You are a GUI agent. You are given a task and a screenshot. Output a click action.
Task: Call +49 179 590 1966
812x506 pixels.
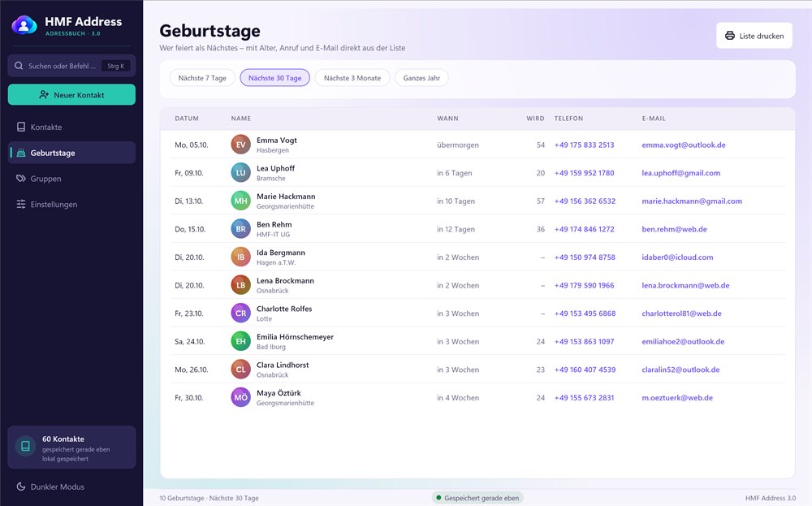click(x=584, y=285)
